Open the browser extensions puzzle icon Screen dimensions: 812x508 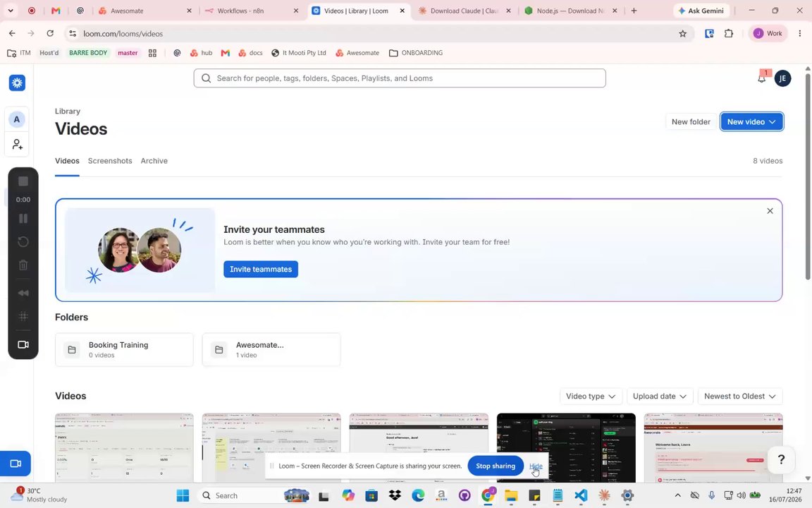(x=729, y=33)
